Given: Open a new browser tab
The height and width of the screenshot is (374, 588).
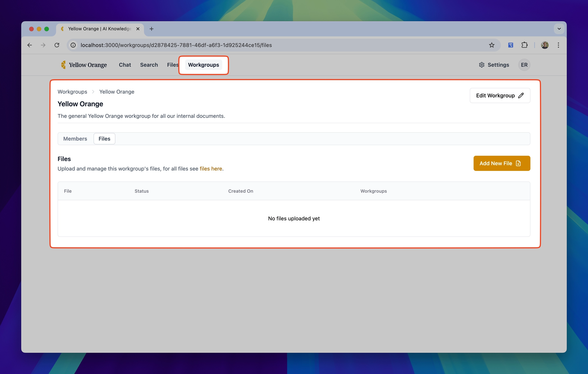Looking at the screenshot, I should pos(151,29).
